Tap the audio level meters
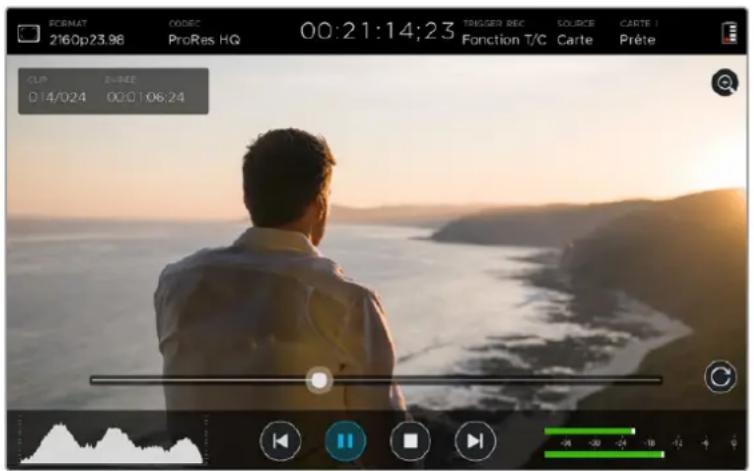754x471 pixels. 641,443
